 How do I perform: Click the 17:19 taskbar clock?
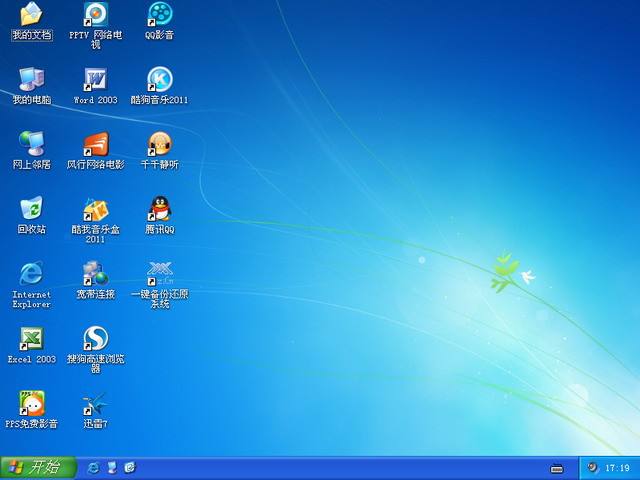(x=617, y=468)
